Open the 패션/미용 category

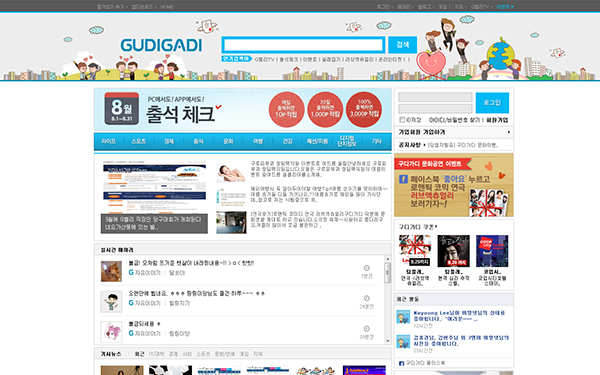(317, 141)
